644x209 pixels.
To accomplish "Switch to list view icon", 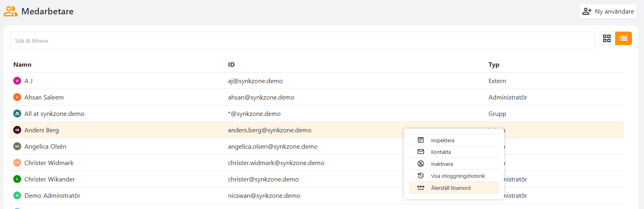I will 624,38.
